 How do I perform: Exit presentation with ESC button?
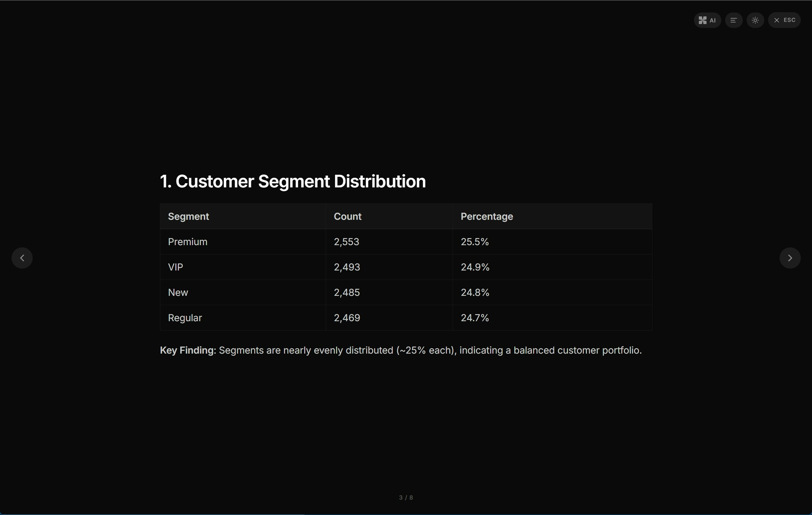click(784, 20)
